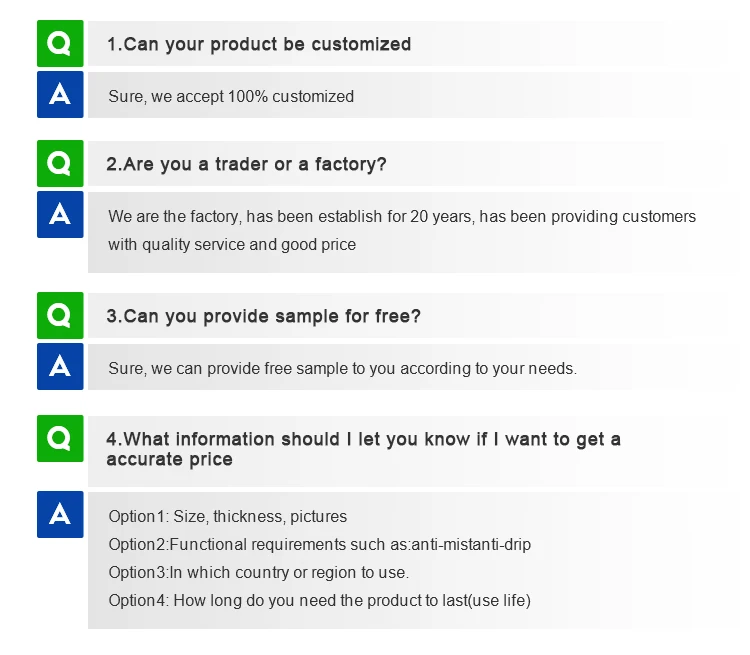750x655 pixels.
Task: Open the accurate price information question
Action: (x=363, y=449)
